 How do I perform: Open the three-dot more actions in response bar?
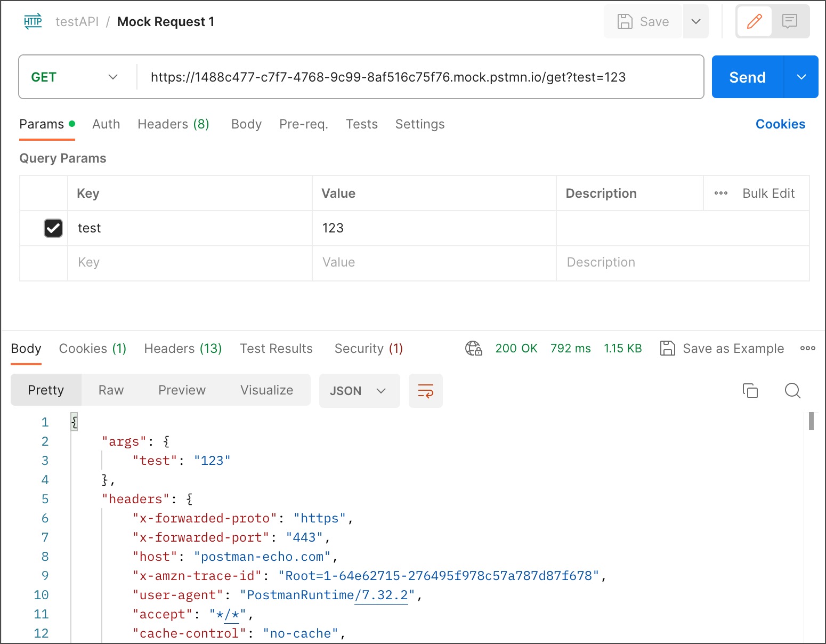click(x=808, y=348)
